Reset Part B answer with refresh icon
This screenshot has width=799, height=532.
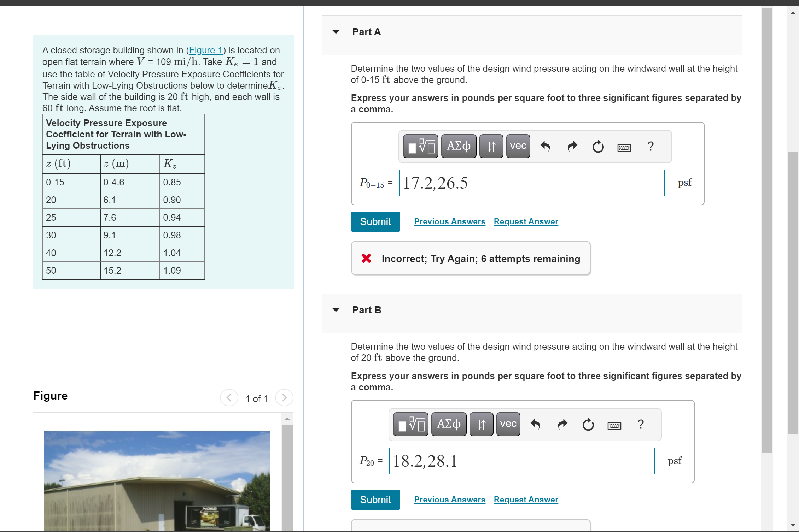click(588, 424)
